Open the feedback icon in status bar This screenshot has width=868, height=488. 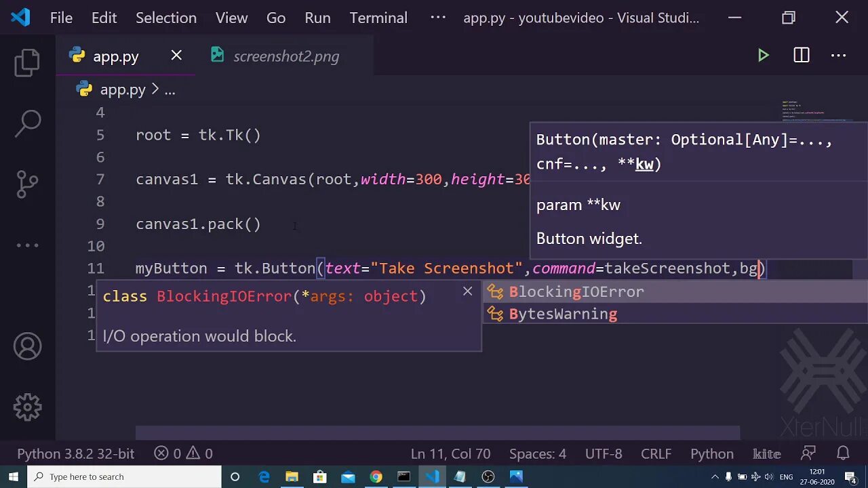tap(808, 453)
